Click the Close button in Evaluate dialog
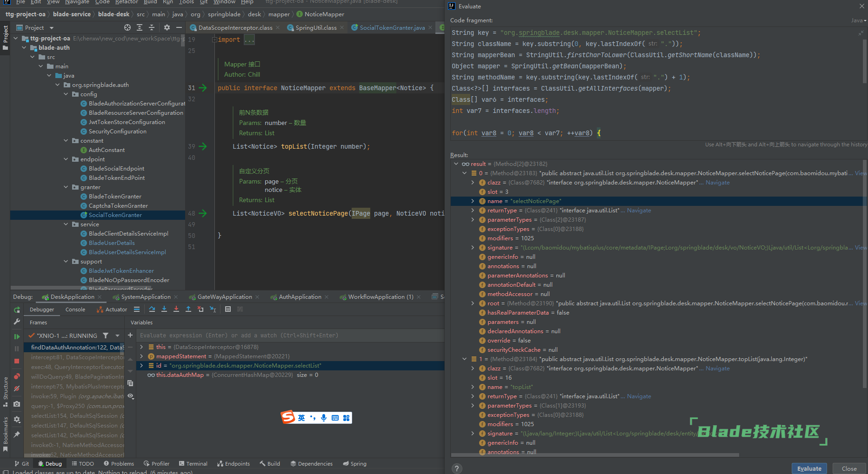 click(849, 468)
